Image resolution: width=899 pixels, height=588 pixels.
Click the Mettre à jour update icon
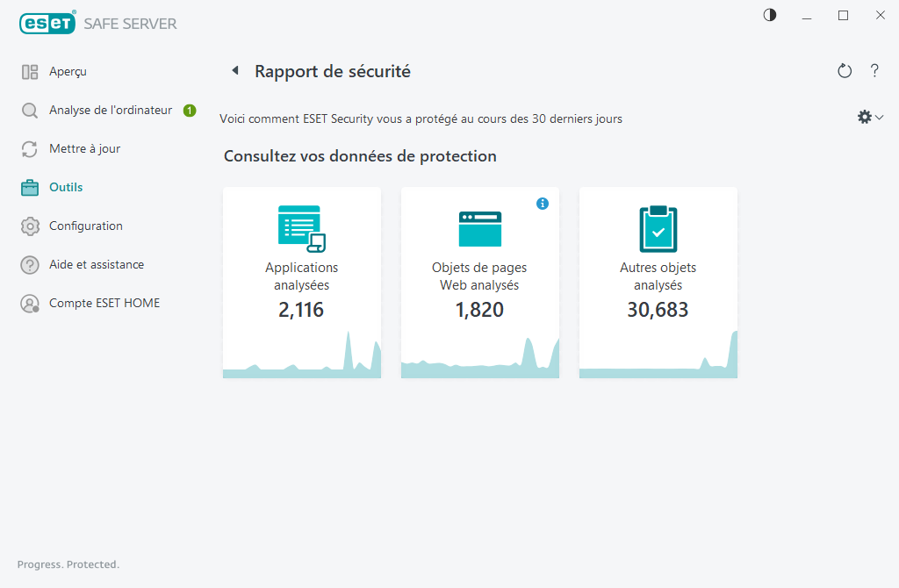pos(29,148)
